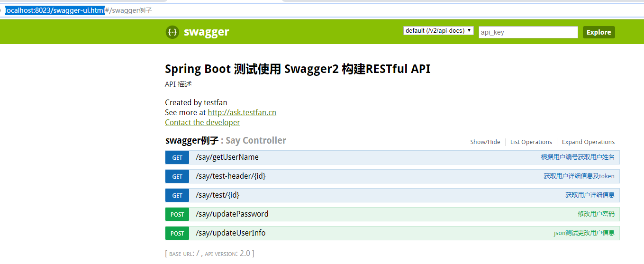Image resolution: width=644 pixels, height=264 pixels.
Task: Click the API 描述 text
Action: click(178, 84)
